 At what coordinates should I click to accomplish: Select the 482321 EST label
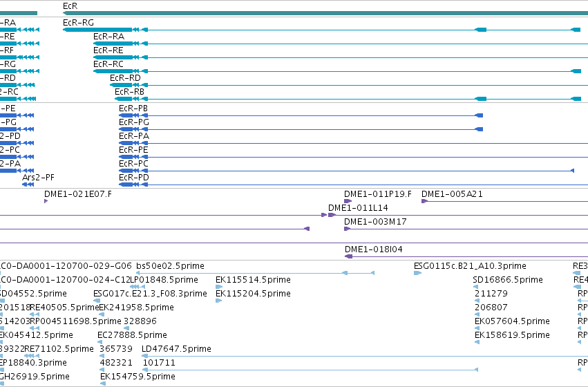click(x=116, y=364)
